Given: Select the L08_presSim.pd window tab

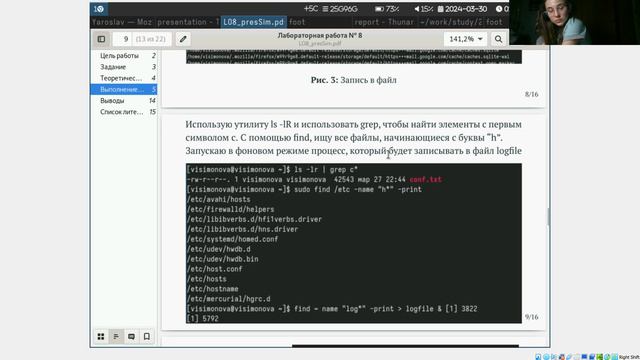Looking at the screenshot, I should click(254, 22).
